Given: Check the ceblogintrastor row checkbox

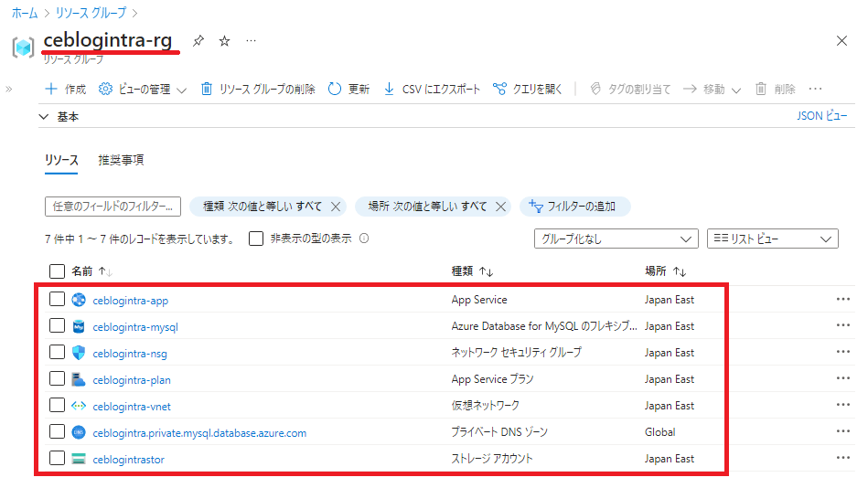Looking at the screenshot, I should (57, 458).
